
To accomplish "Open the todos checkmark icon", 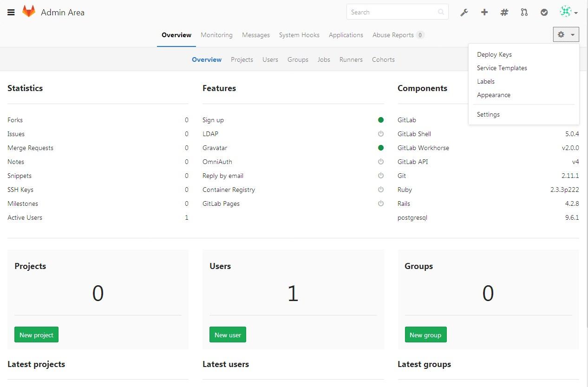I will click(544, 13).
